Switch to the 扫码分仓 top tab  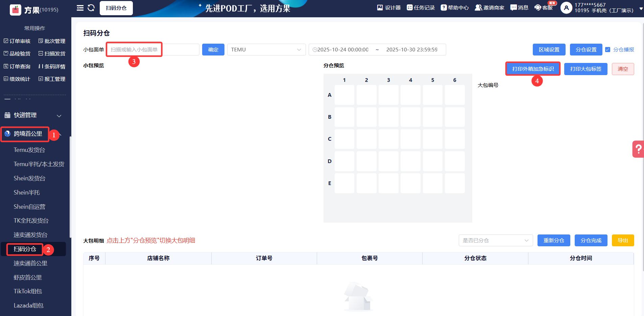(116, 8)
